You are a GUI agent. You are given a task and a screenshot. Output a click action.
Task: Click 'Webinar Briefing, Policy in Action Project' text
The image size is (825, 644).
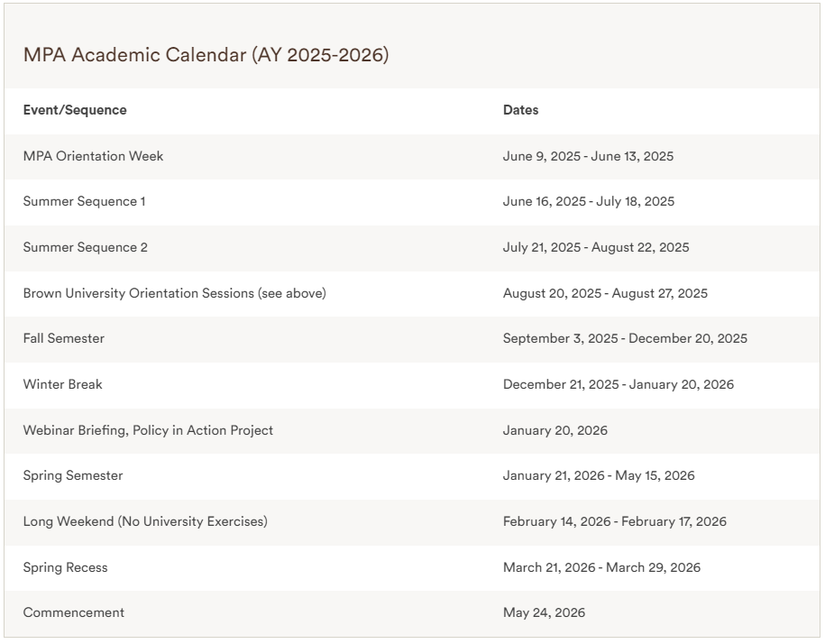tap(148, 430)
